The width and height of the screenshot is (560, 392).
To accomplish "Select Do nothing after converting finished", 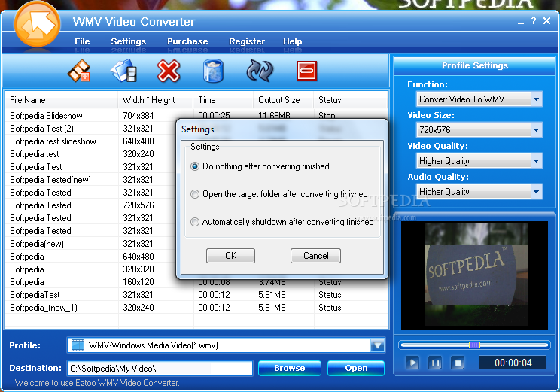I will (195, 166).
